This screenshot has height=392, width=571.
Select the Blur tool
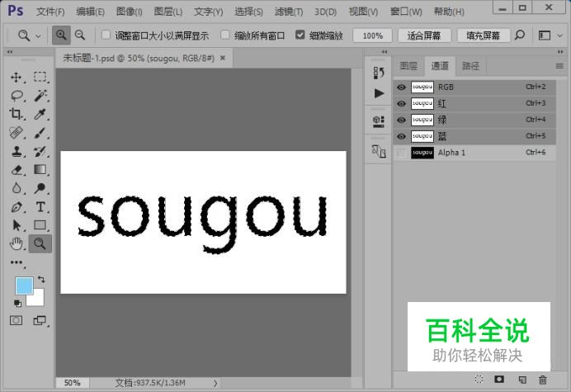(17, 188)
